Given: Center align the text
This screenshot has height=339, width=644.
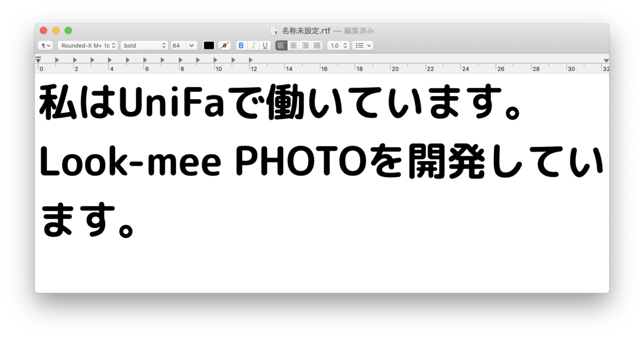Looking at the screenshot, I should pos(293,45).
